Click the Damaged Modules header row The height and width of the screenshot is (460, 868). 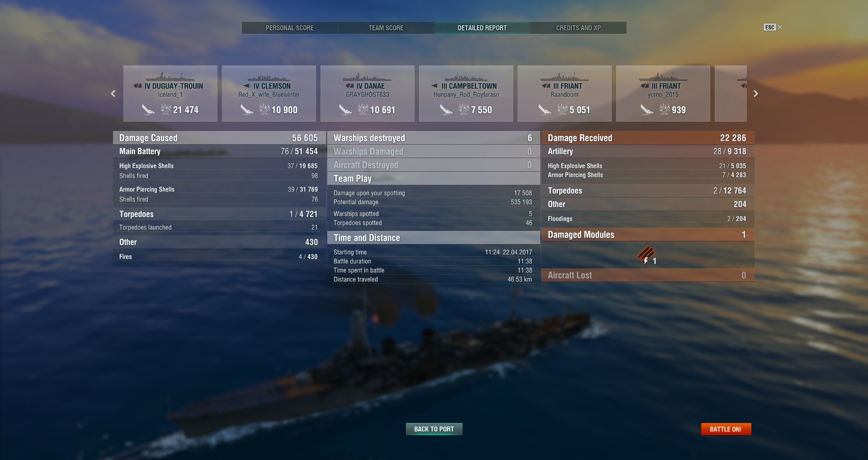648,235
